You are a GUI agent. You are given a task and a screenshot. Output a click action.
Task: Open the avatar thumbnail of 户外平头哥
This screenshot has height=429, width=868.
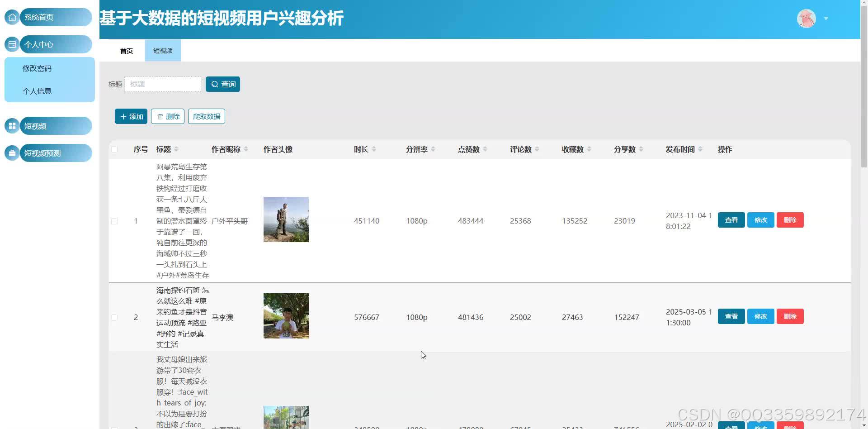coord(286,219)
